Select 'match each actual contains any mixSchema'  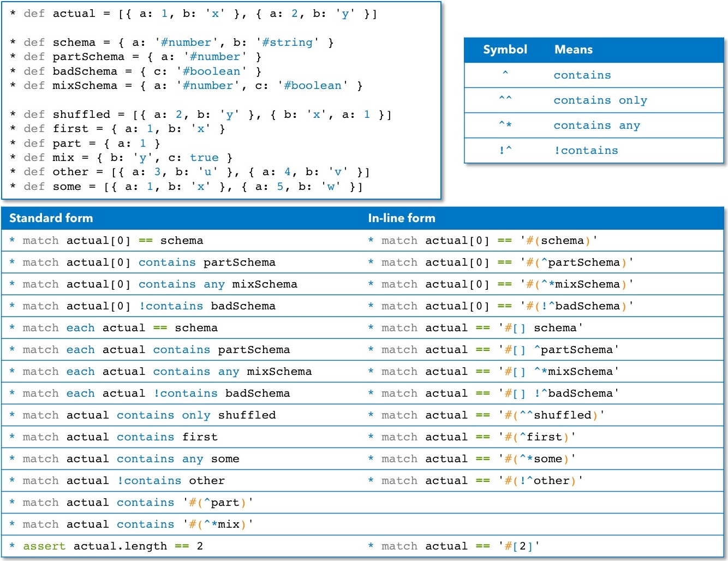point(160,372)
